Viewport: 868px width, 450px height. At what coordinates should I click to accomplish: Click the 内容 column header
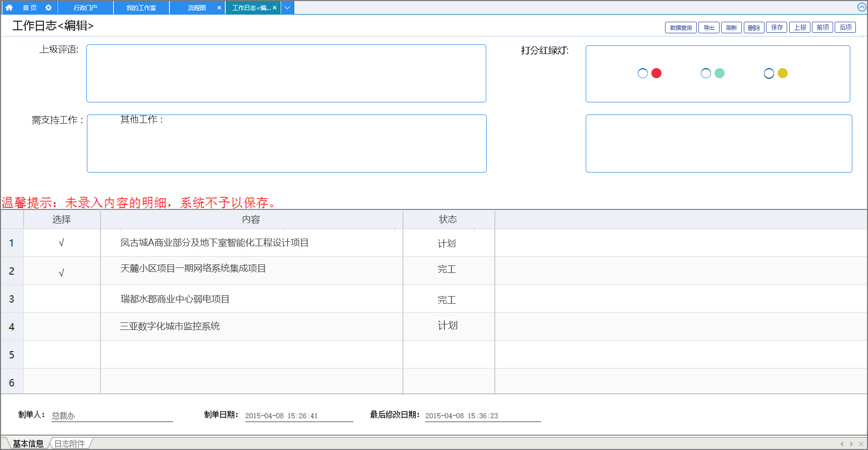251,219
